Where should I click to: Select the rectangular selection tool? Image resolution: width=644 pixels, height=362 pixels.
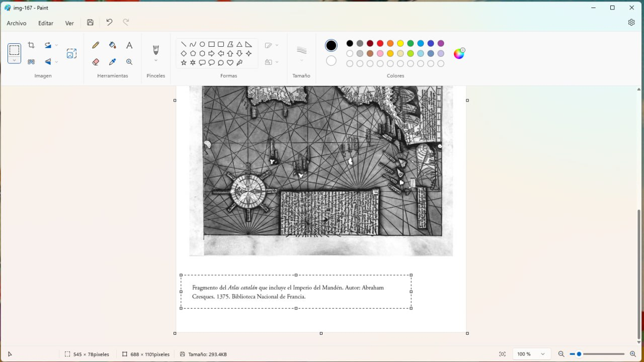click(x=14, y=50)
